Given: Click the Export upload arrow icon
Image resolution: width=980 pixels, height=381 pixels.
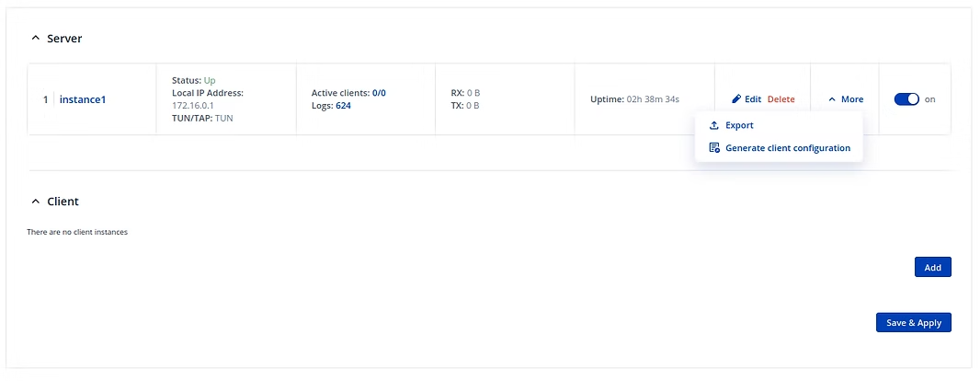Looking at the screenshot, I should click(714, 125).
